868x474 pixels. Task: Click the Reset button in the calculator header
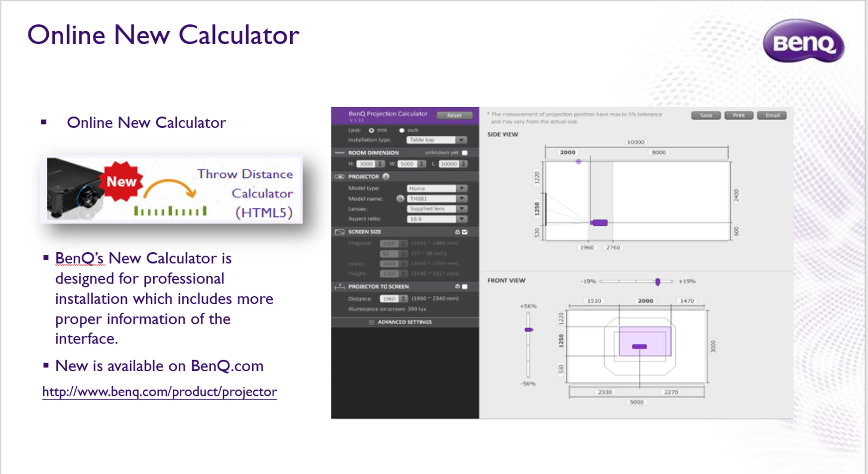point(454,115)
